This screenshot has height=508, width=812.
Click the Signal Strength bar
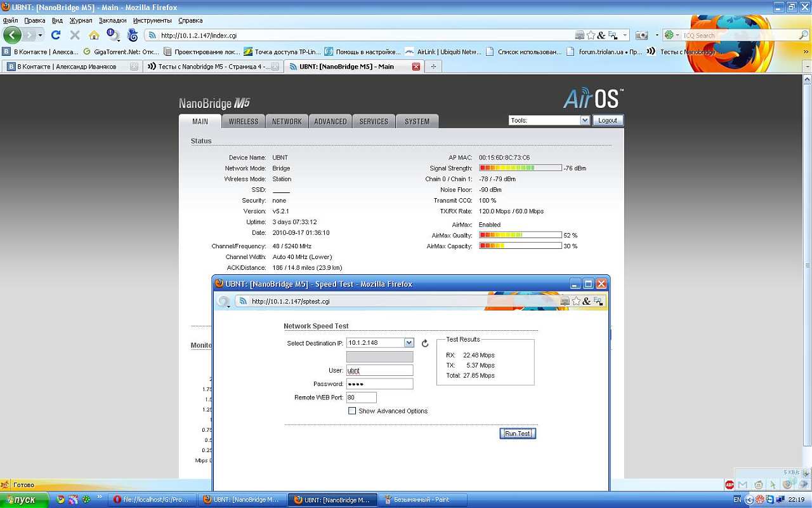520,168
